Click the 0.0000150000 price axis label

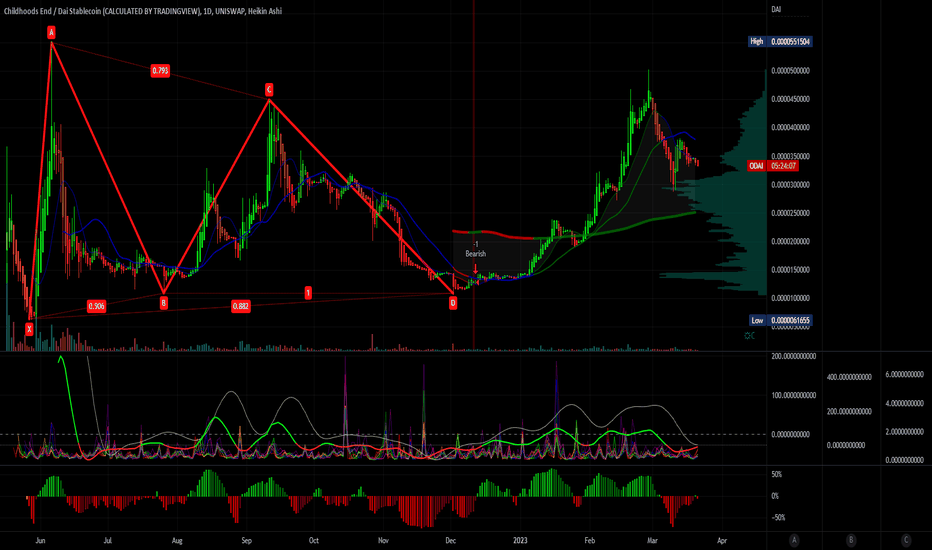pos(790,270)
